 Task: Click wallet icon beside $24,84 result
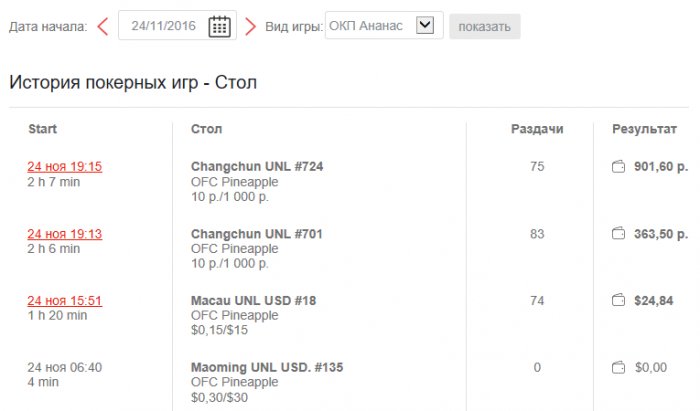coord(618,300)
